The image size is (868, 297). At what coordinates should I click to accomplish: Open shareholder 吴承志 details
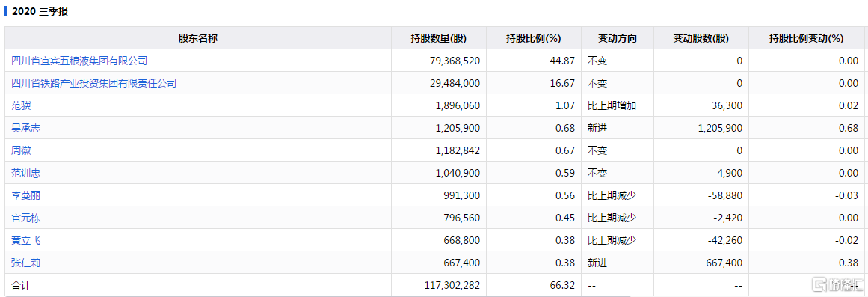coord(25,128)
